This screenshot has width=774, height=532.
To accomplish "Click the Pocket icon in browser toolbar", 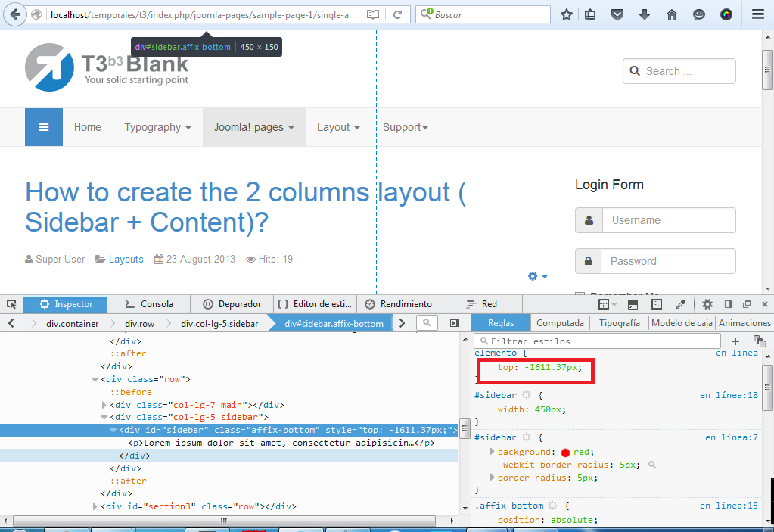I will click(x=617, y=14).
